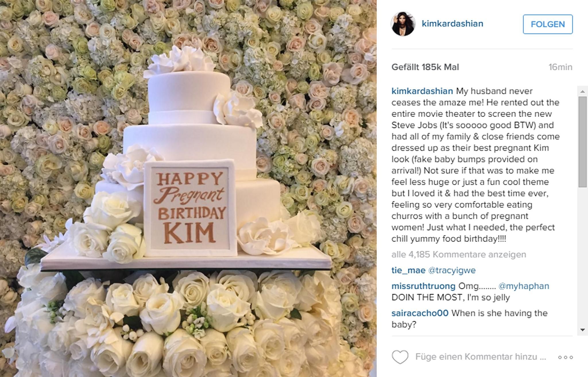
Task: Click the kimkardashian profile avatar
Action: click(x=403, y=24)
